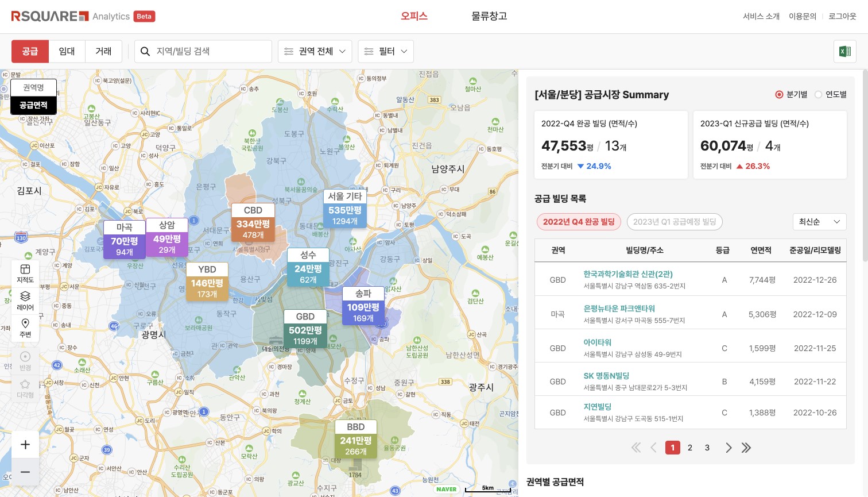Open the 레이어 layers tool
This screenshot has width=868, height=497.
click(25, 300)
